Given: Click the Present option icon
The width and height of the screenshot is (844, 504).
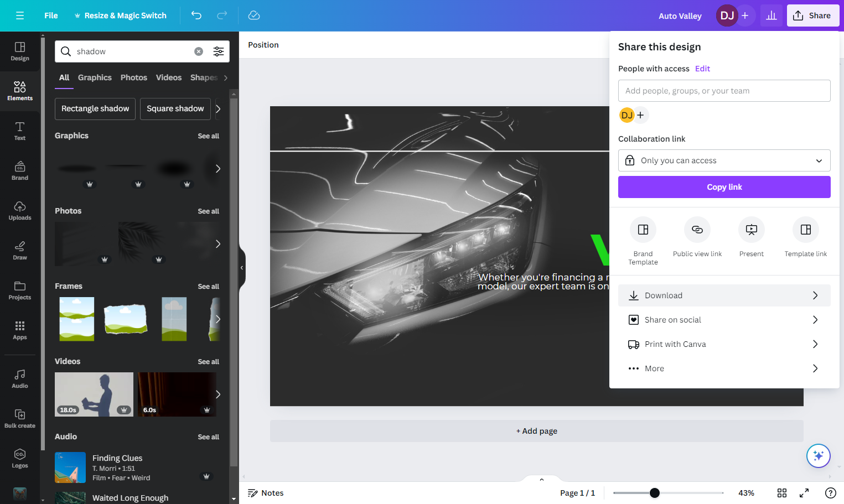Looking at the screenshot, I should (x=752, y=230).
